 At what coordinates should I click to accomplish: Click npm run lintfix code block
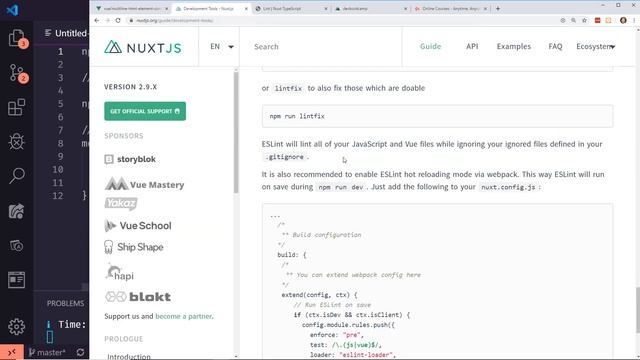click(437, 116)
